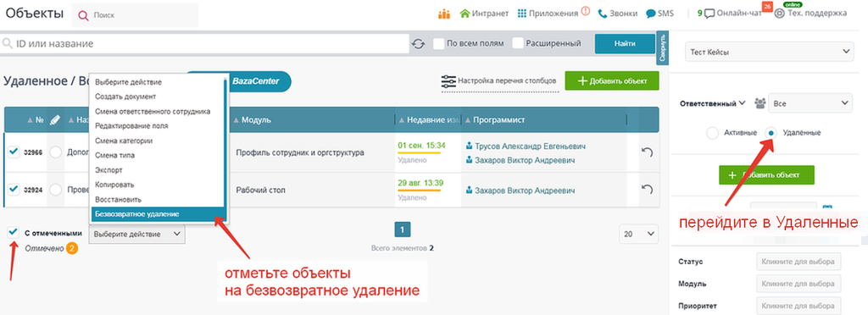Open Приоритет Кликните для выбора field
The height and width of the screenshot is (315, 868).
click(798, 306)
